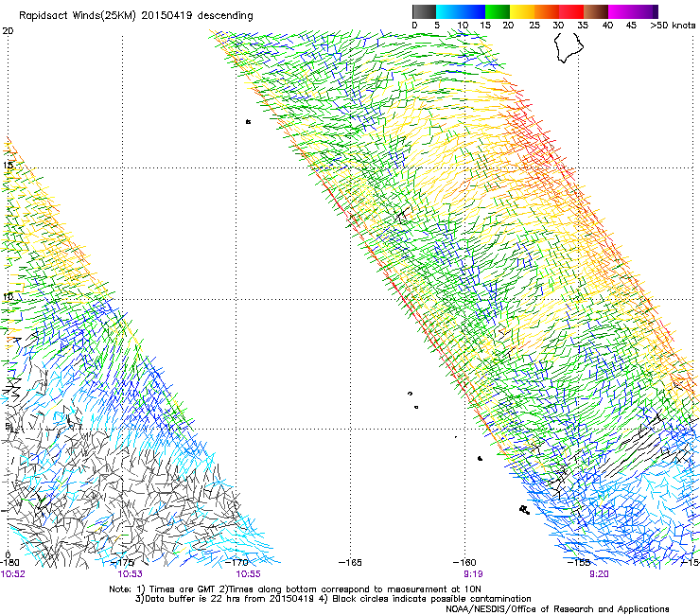
Task: Click the Hawaii island outline on the map
Action: coord(569,47)
